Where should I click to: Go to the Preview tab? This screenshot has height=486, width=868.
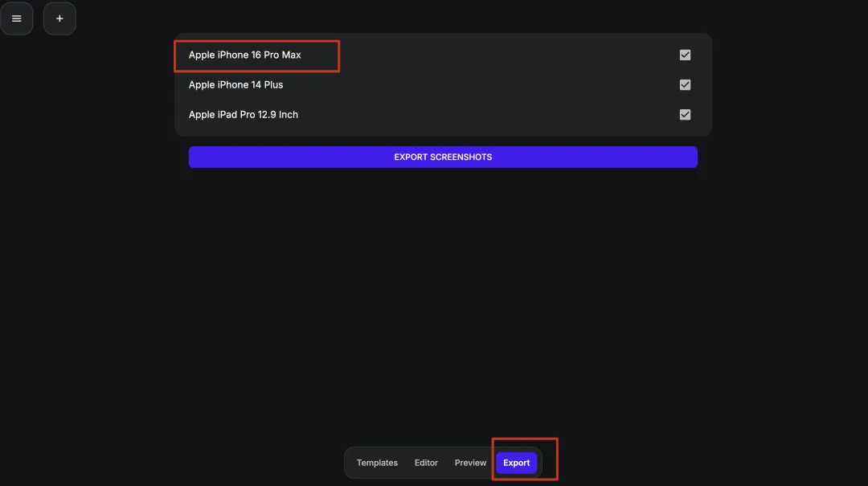(x=470, y=463)
